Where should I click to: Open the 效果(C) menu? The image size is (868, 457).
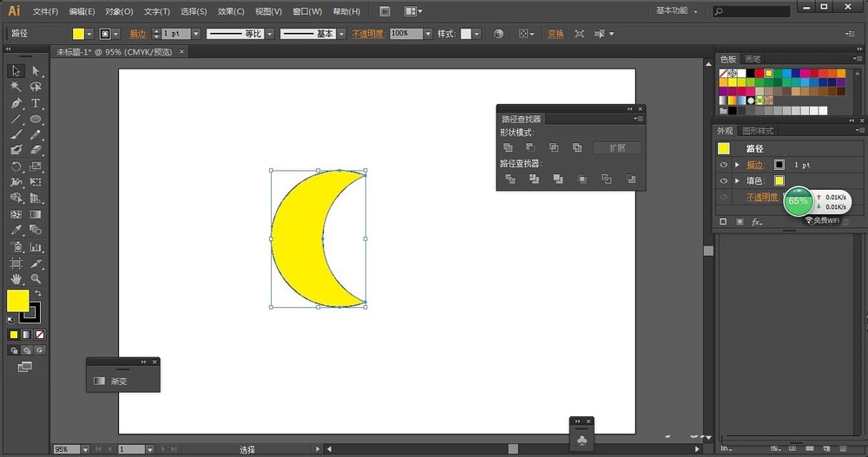point(231,11)
